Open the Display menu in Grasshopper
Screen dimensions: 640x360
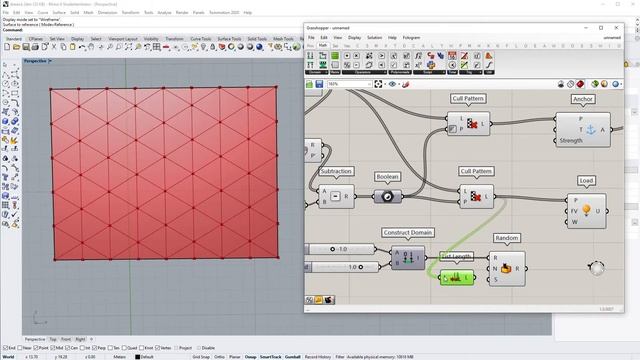[354, 38]
